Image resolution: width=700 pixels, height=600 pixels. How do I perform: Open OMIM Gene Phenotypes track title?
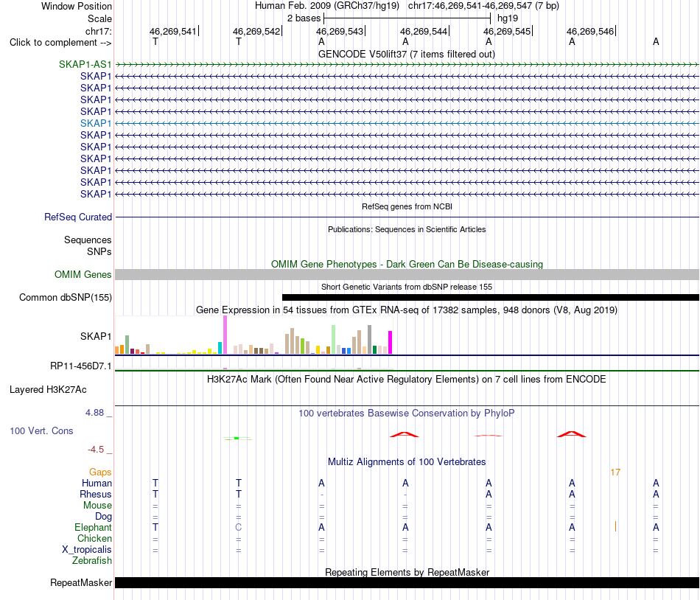(407, 264)
